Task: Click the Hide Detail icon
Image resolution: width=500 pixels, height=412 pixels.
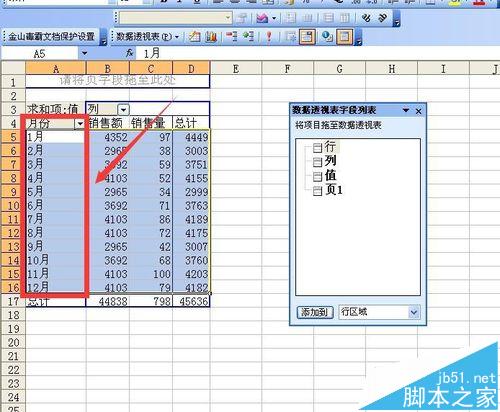Action: coord(232,36)
